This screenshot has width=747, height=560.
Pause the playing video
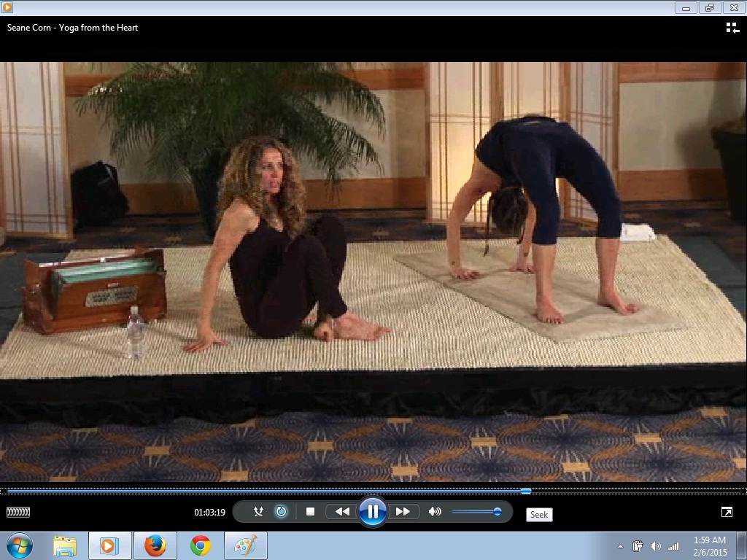[373, 512]
